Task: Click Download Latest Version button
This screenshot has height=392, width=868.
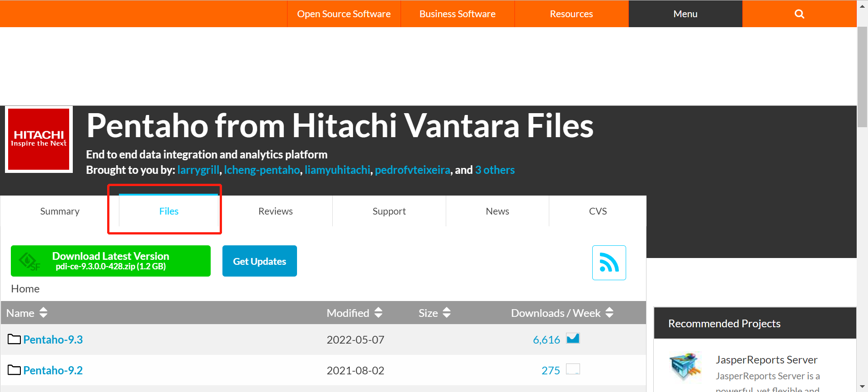Action: click(x=111, y=261)
